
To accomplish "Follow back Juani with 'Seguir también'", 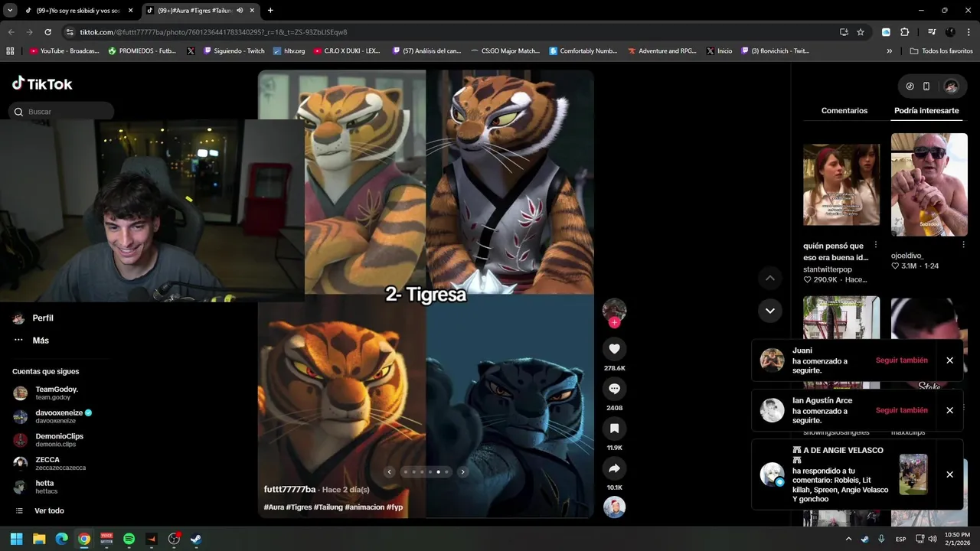I will (901, 360).
